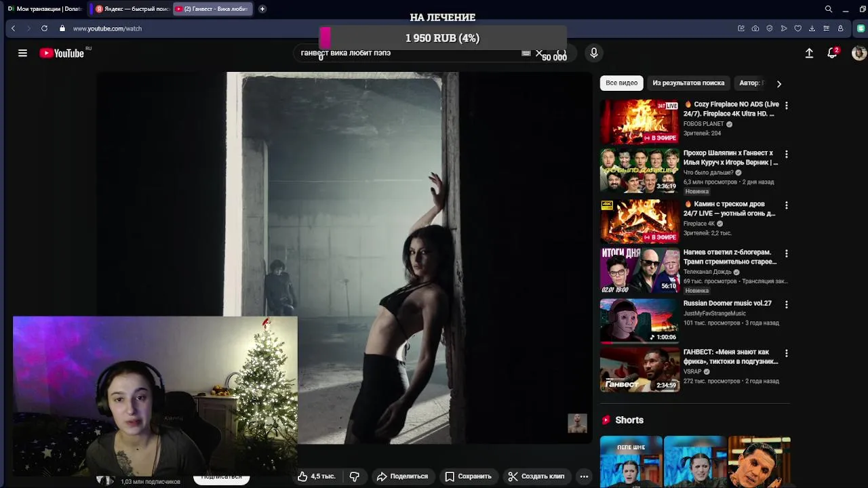Open the browser downloads icon

pyautogui.click(x=812, y=28)
